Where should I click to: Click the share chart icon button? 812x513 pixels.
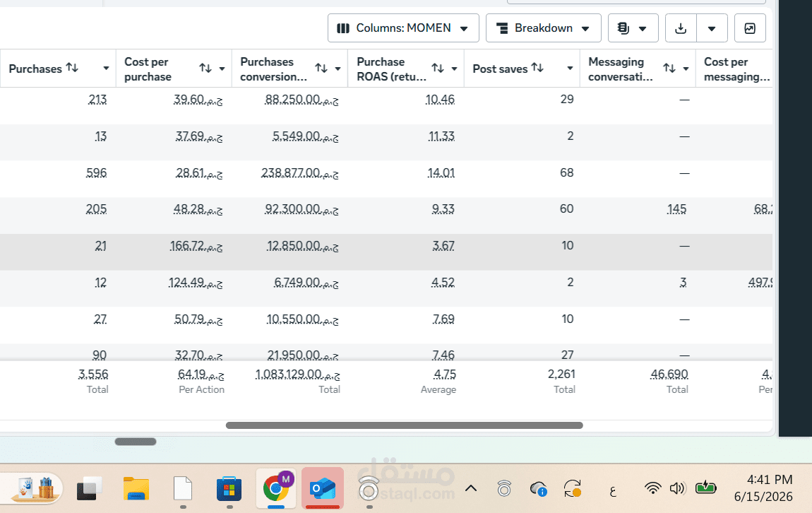point(750,28)
